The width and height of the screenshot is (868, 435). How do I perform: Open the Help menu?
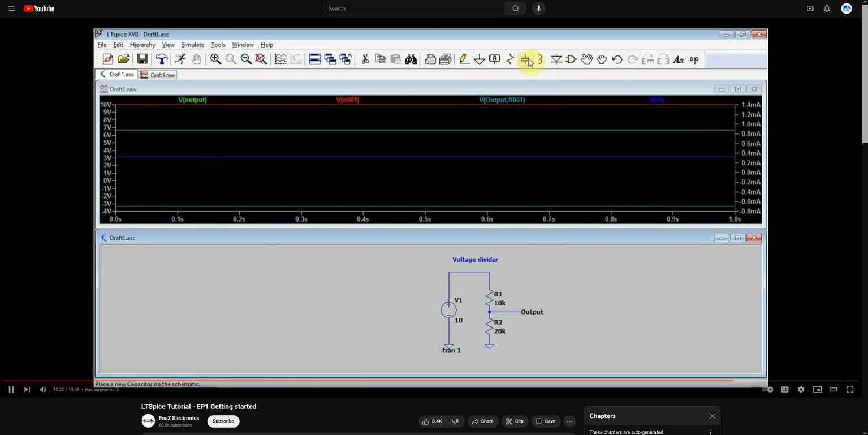[x=267, y=45]
